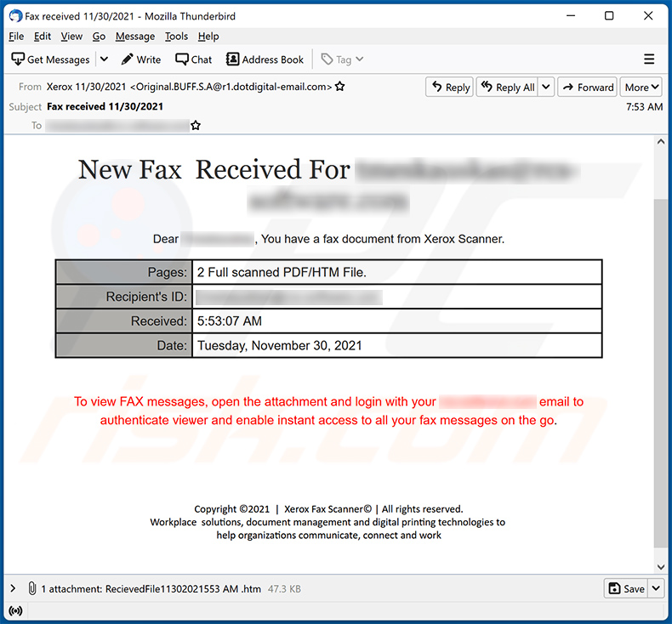Screen dimensions: 672x624
Task: Open the Tag dropdown
Action: coord(342,60)
